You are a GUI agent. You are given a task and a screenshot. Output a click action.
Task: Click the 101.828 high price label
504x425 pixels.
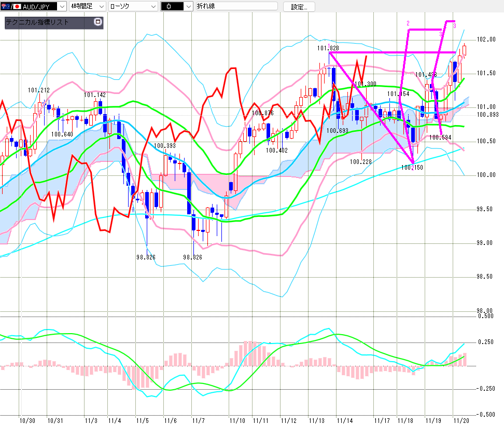[328, 48]
